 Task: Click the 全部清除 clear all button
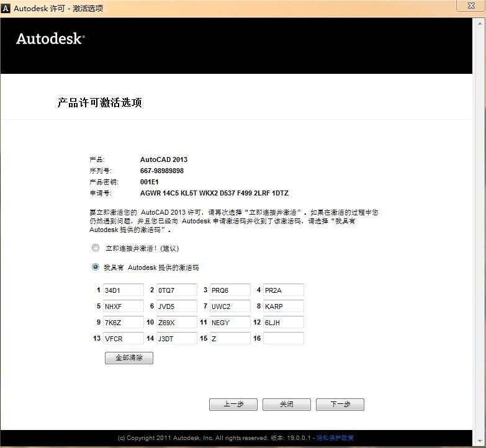click(x=129, y=358)
